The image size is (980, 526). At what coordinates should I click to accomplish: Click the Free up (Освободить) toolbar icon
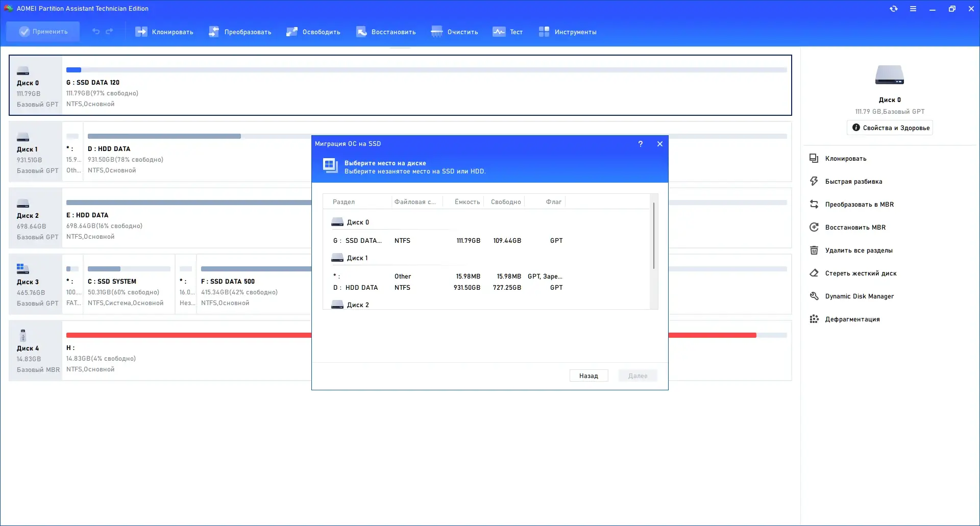coord(292,32)
